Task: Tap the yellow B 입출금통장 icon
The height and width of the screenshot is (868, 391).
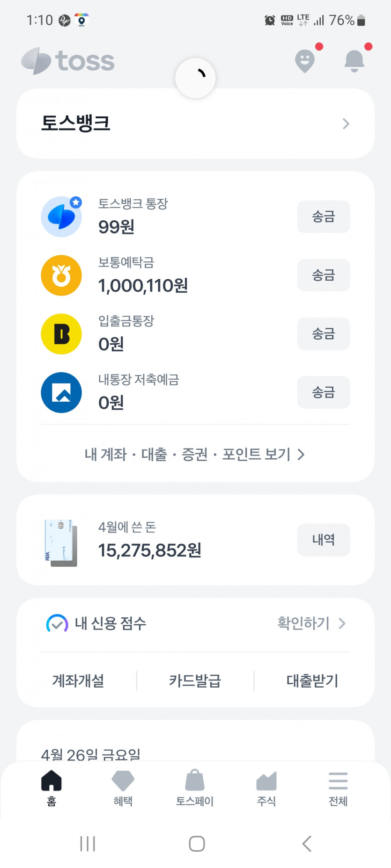Action: (x=61, y=334)
